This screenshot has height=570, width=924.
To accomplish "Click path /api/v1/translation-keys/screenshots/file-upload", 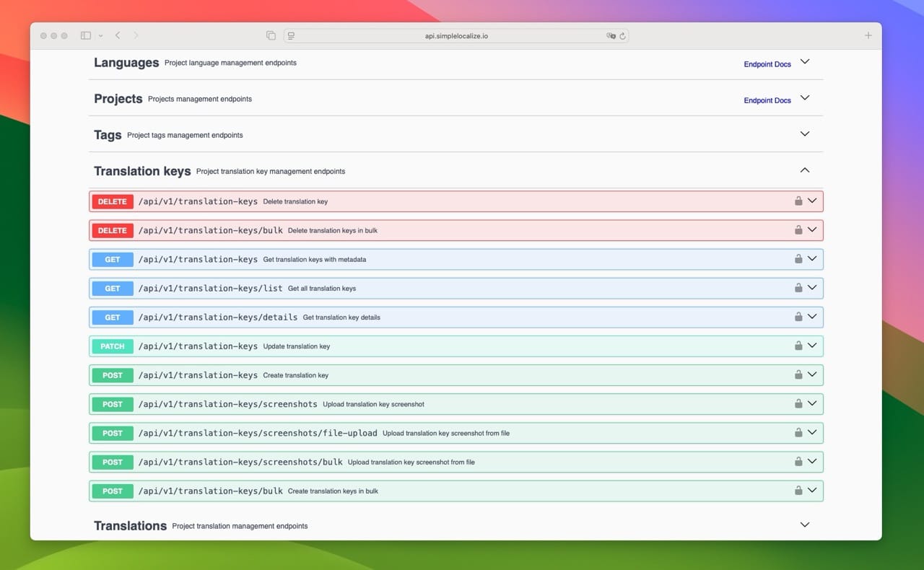I will point(258,433).
